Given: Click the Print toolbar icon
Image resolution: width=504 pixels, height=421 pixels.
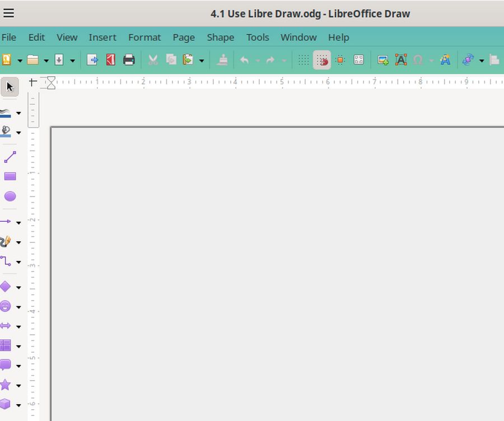Looking at the screenshot, I should point(129,60).
